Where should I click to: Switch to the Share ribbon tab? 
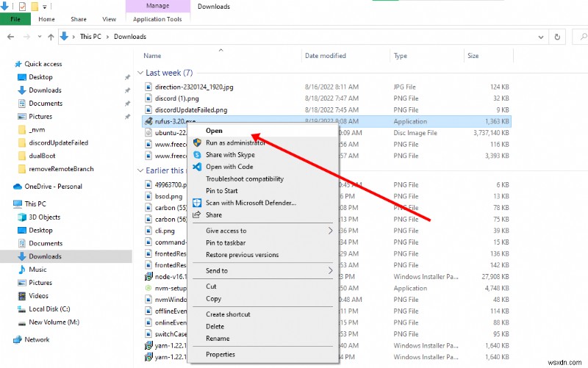(79, 19)
